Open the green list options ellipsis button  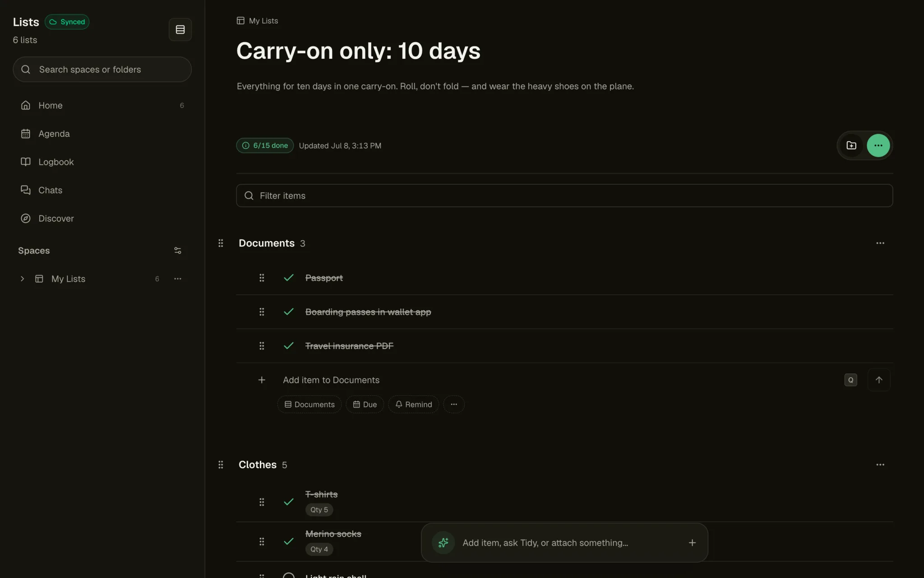[878, 145]
